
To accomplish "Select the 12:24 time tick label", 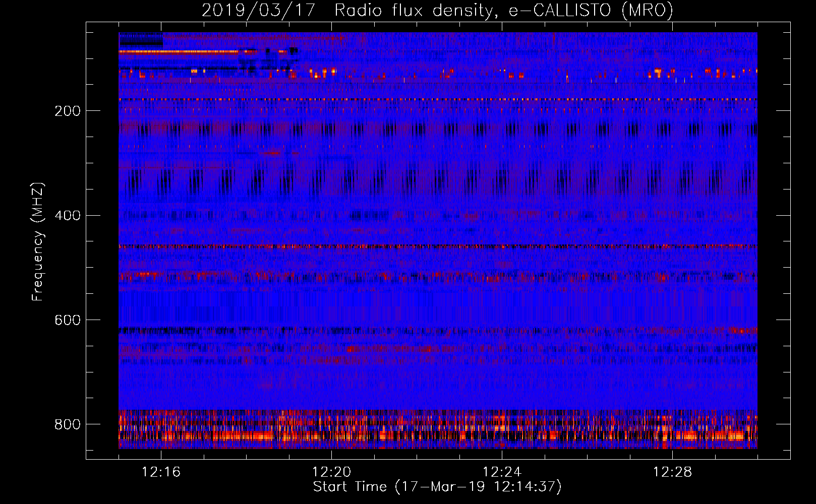I will pos(502,472).
